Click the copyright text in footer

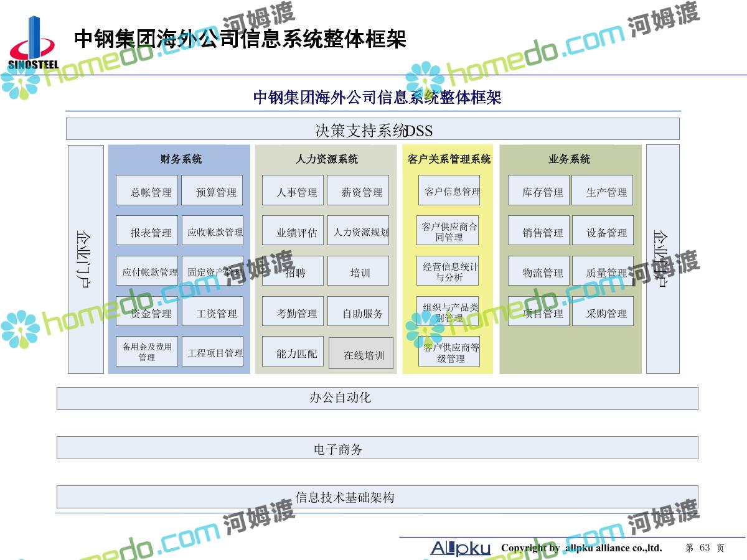(581, 548)
